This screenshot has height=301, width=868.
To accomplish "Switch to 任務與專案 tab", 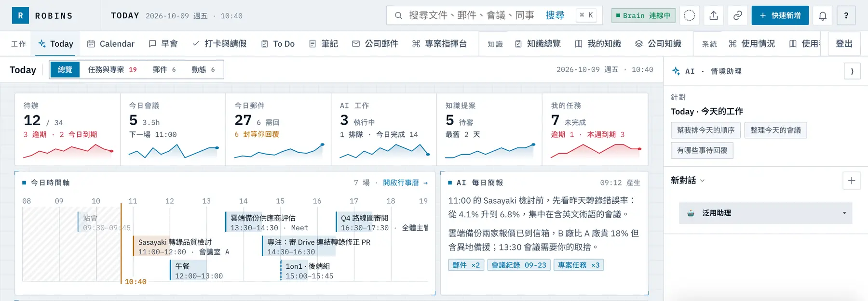I will click(x=112, y=70).
